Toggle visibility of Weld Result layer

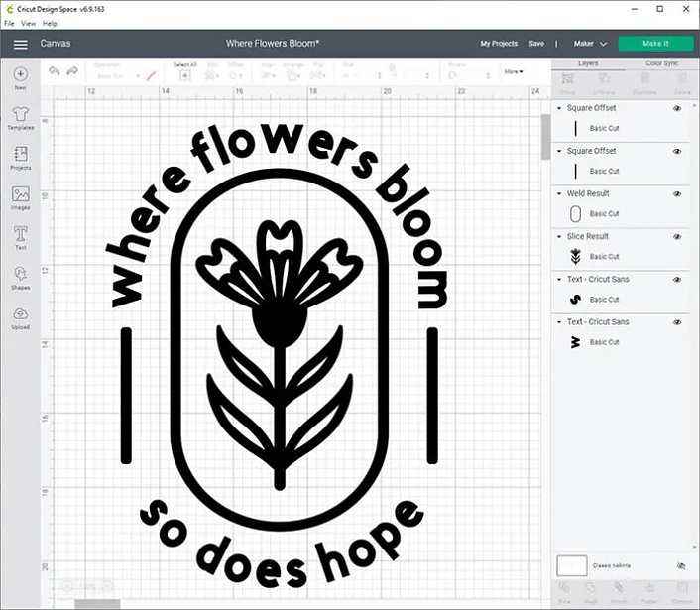click(677, 194)
